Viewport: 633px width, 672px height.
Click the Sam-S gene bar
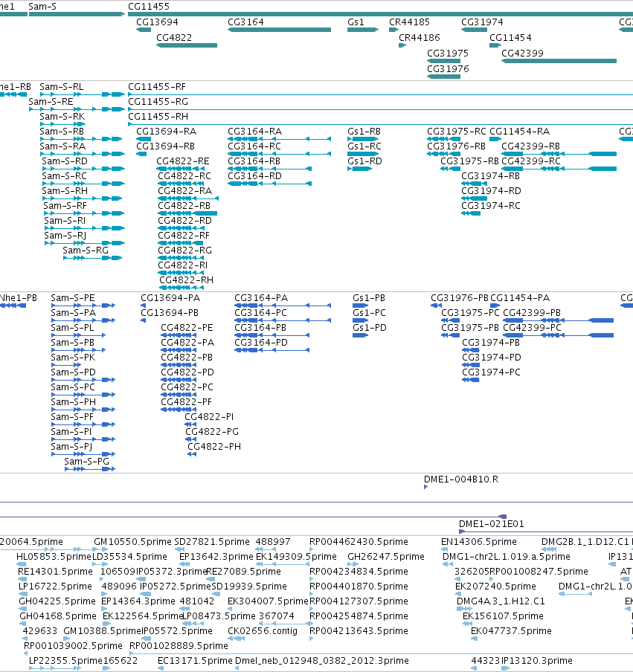point(77,14)
